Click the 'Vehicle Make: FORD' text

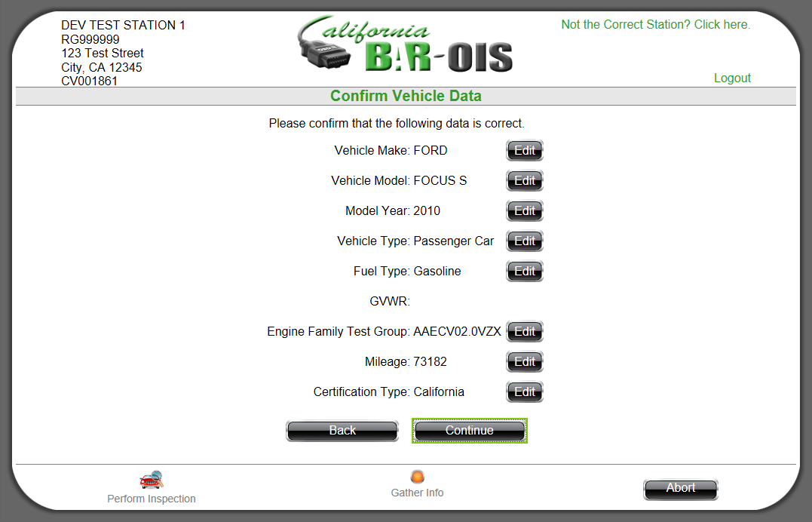pos(391,150)
